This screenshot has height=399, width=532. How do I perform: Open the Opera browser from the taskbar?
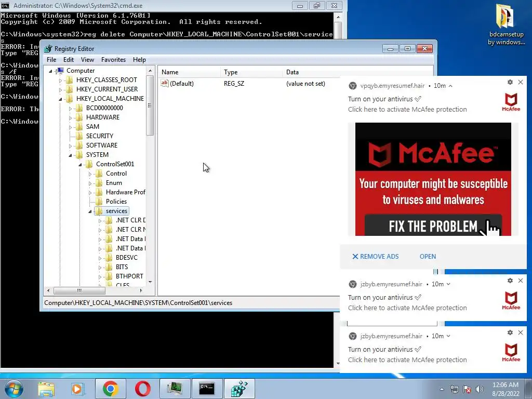tap(142, 389)
